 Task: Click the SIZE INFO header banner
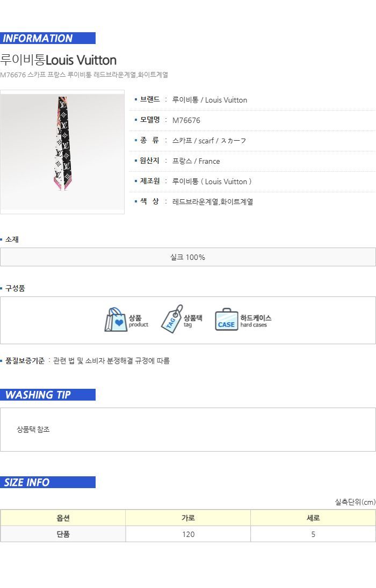pos(48,482)
